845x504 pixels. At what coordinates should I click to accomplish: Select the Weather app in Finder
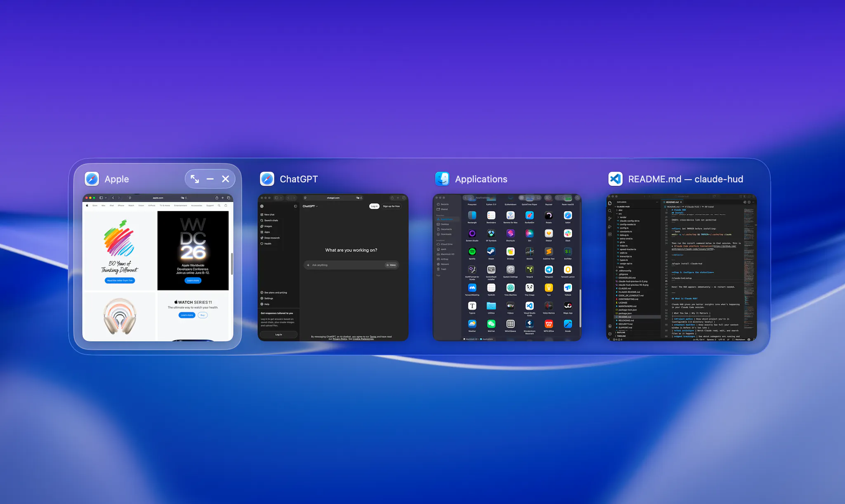tap(472, 324)
